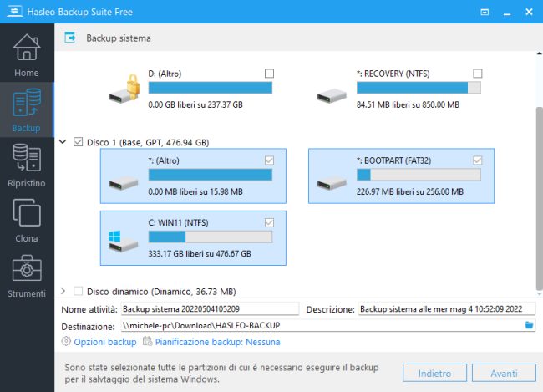This screenshot has height=392, width=543.
Task: Minimize the Hasleo window
Action: (507, 13)
